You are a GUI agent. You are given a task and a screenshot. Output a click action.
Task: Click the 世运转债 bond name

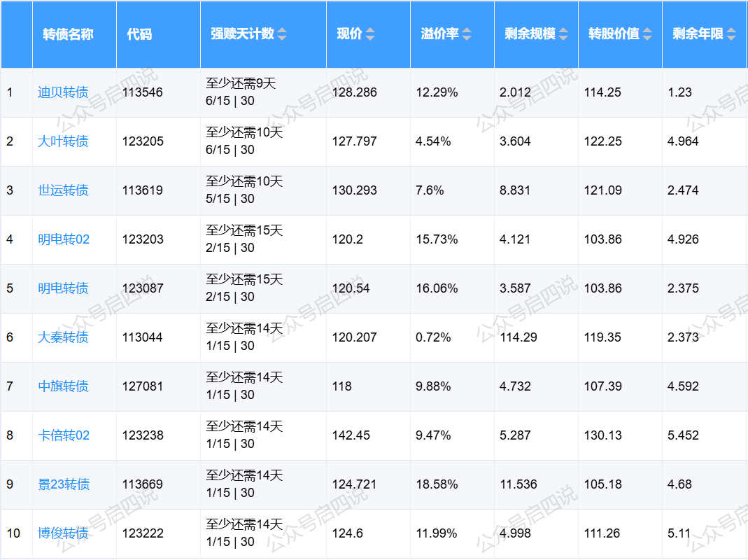[63, 190]
